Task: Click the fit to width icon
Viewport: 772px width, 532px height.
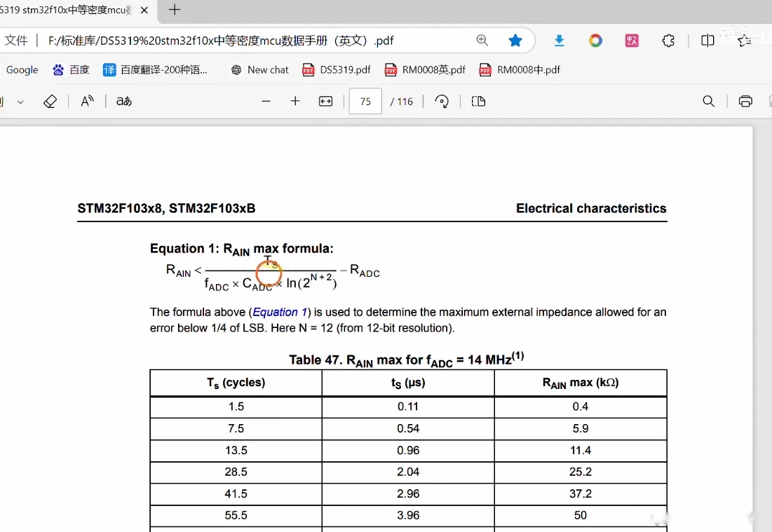Action: [325, 102]
